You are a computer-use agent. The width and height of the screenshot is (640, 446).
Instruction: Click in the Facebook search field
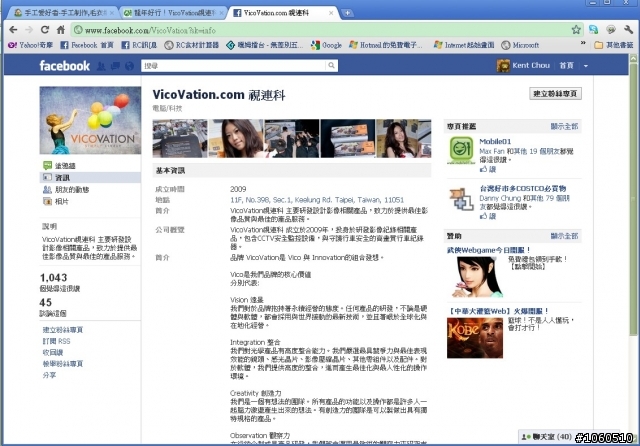(x=233, y=65)
